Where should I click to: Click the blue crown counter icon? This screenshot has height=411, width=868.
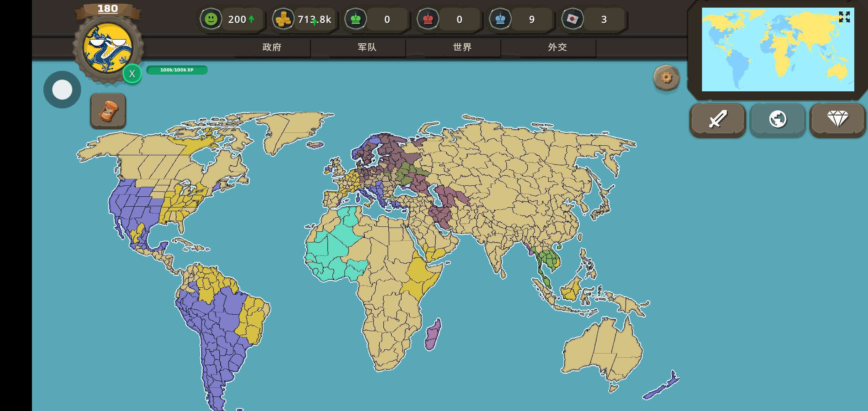[x=500, y=19]
